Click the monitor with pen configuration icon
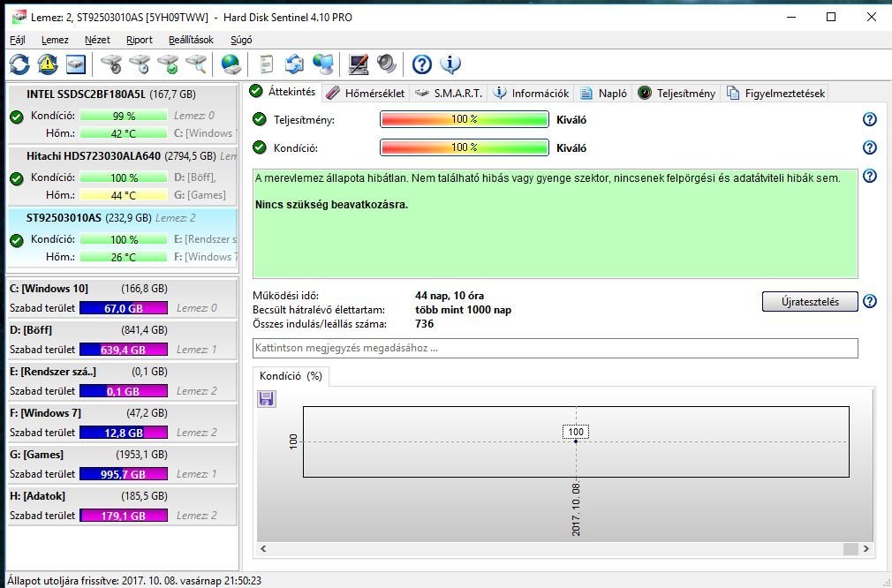This screenshot has height=588, width=892. [358, 64]
